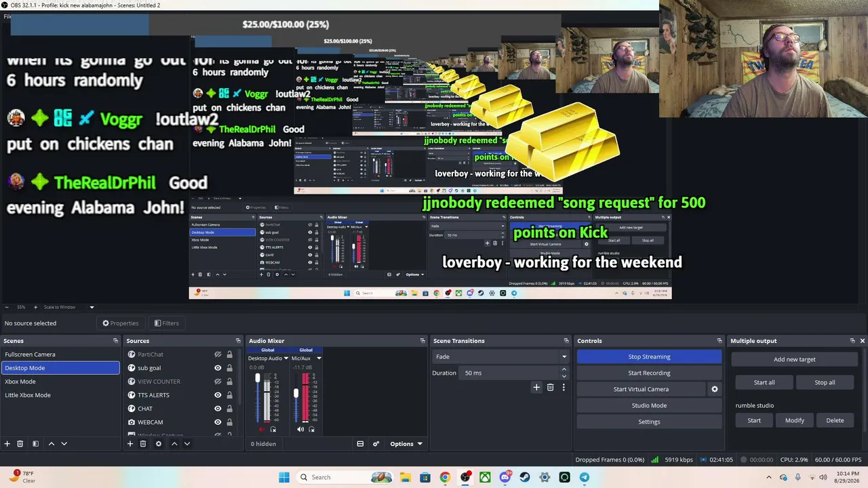Select the Little Xbox Mode scene
868x488 pixels.
[60, 395]
